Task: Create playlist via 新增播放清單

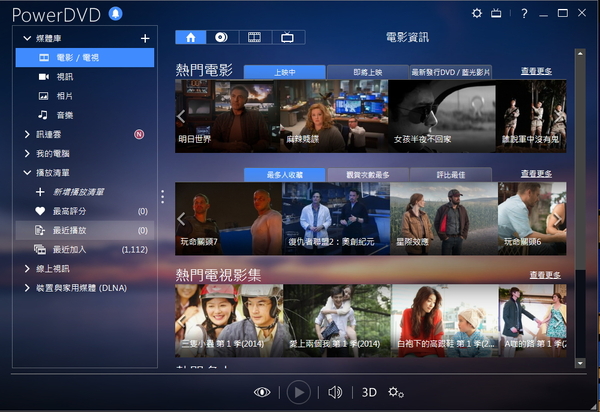Action: point(78,192)
